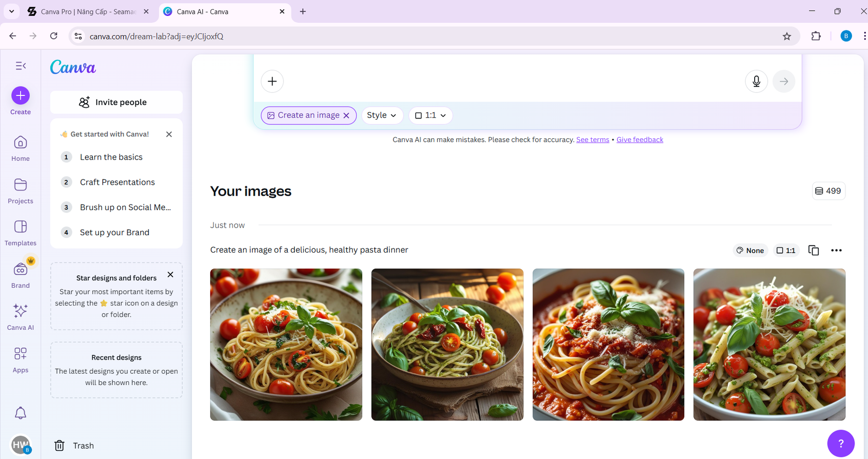Click the microphone voice input icon

[x=756, y=81]
